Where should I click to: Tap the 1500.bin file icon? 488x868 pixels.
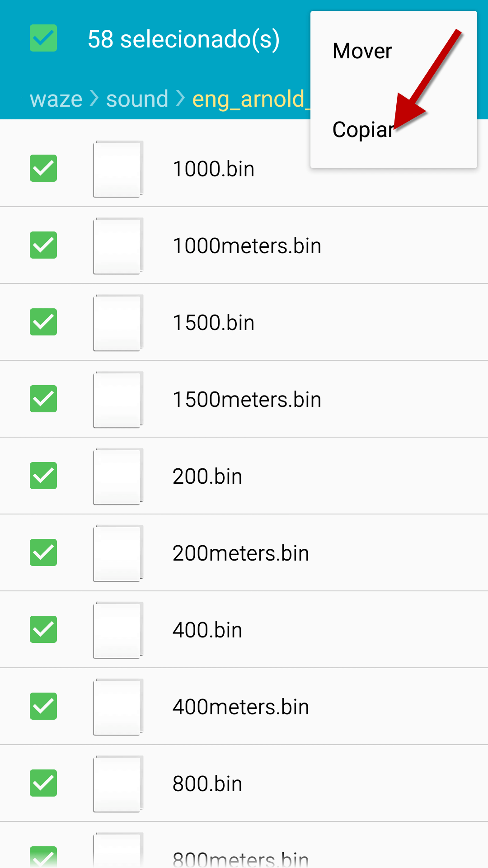117,323
